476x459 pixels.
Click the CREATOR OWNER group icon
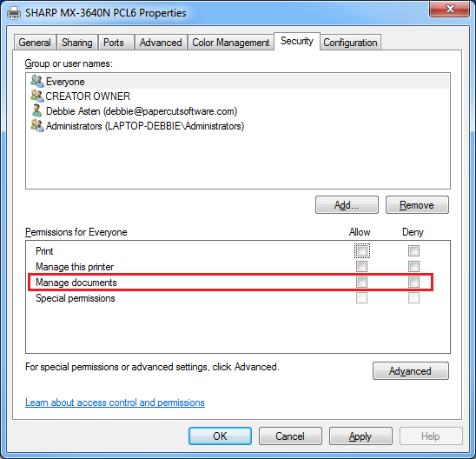[37, 96]
